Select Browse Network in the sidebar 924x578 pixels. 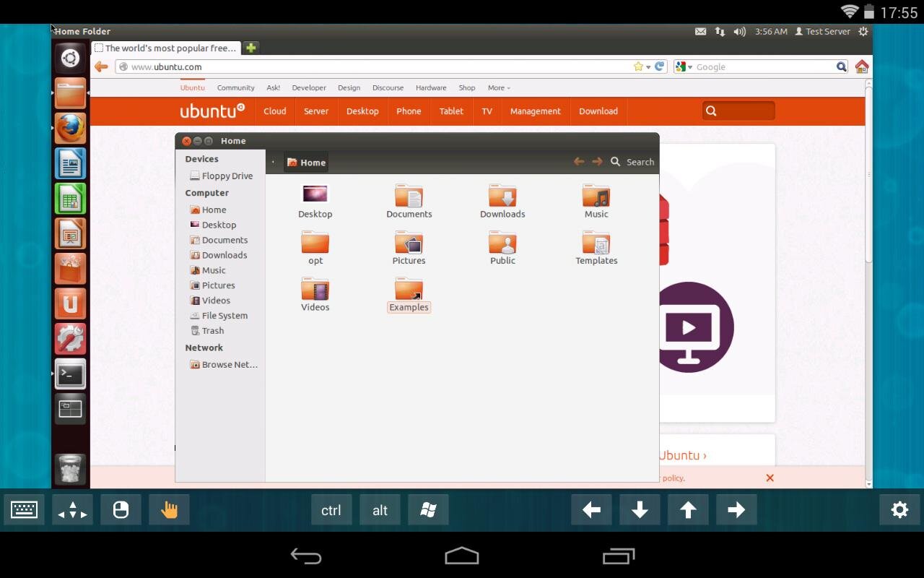point(224,365)
